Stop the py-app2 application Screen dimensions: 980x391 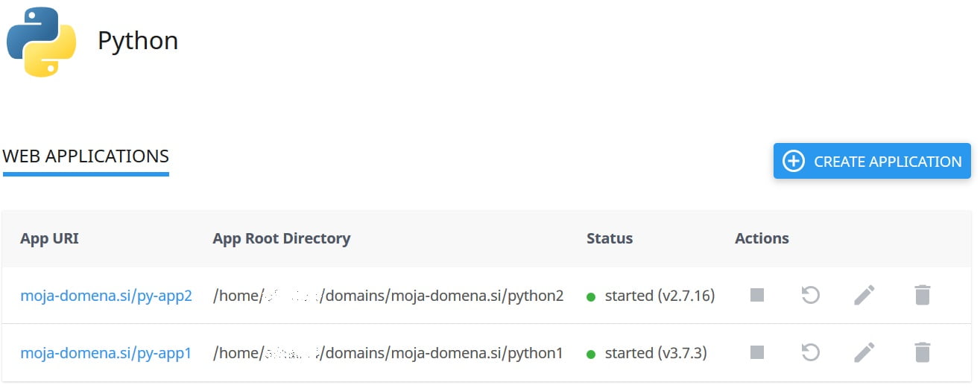click(757, 296)
